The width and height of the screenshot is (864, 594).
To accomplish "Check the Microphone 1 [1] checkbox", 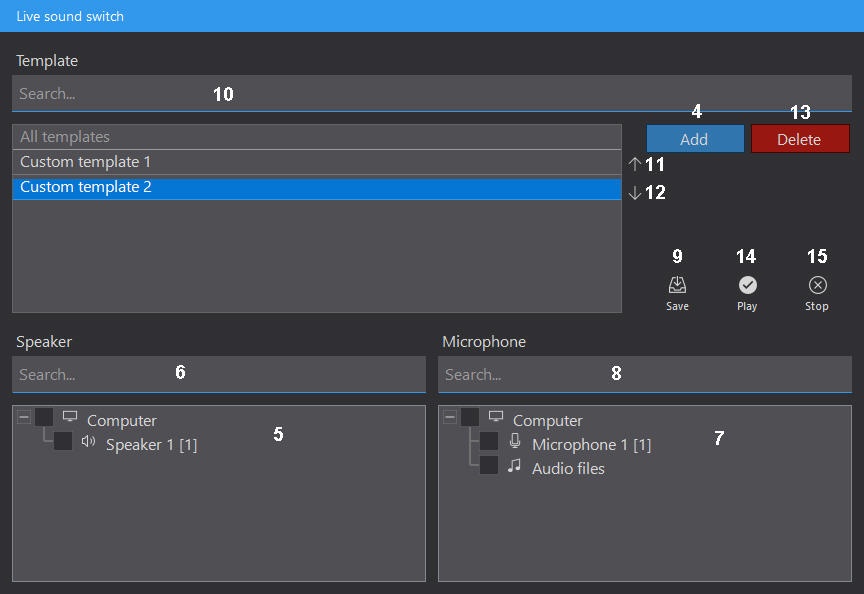I will [x=489, y=441].
